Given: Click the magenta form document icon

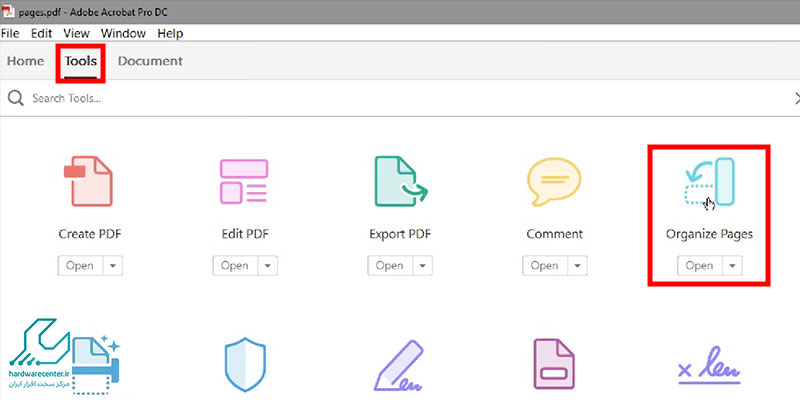Looking at the screenshot, I should coord(553,364).
